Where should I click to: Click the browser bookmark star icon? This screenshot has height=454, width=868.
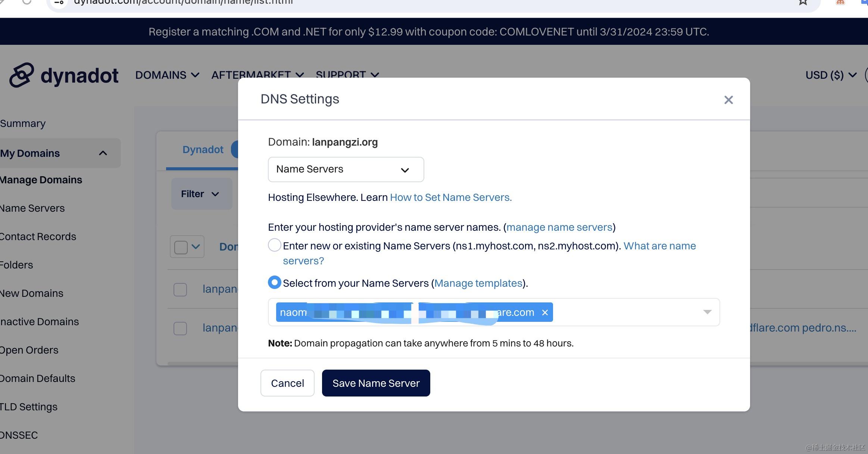click(803, 2)
